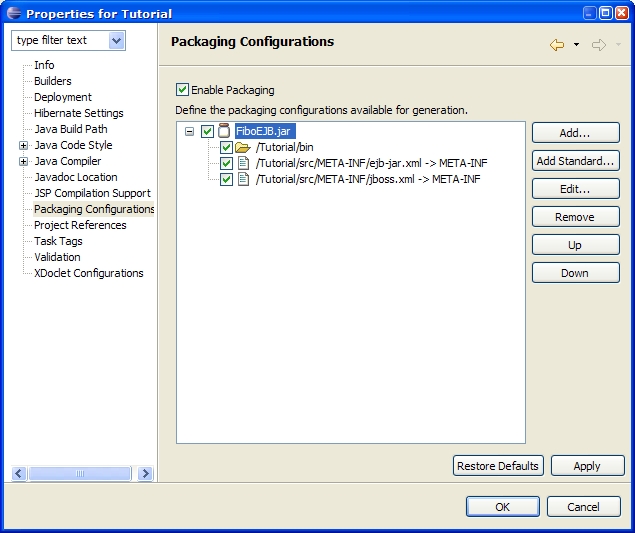Screen dimensions: 635x533
Task: Disable the Enable Packaging checkbox
Action: click(x=182, y=89)
